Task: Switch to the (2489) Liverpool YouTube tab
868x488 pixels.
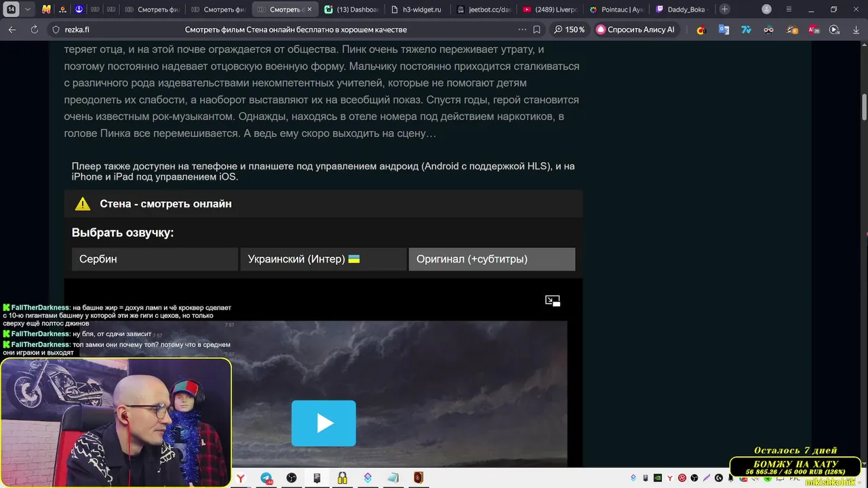Action: coord(549,9)
